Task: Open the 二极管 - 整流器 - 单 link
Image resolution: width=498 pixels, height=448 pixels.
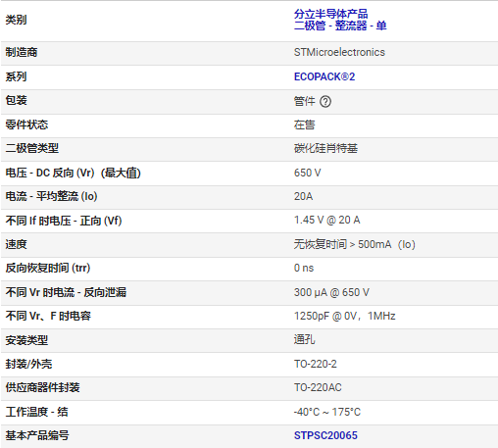Action: (x=340, y=25)
